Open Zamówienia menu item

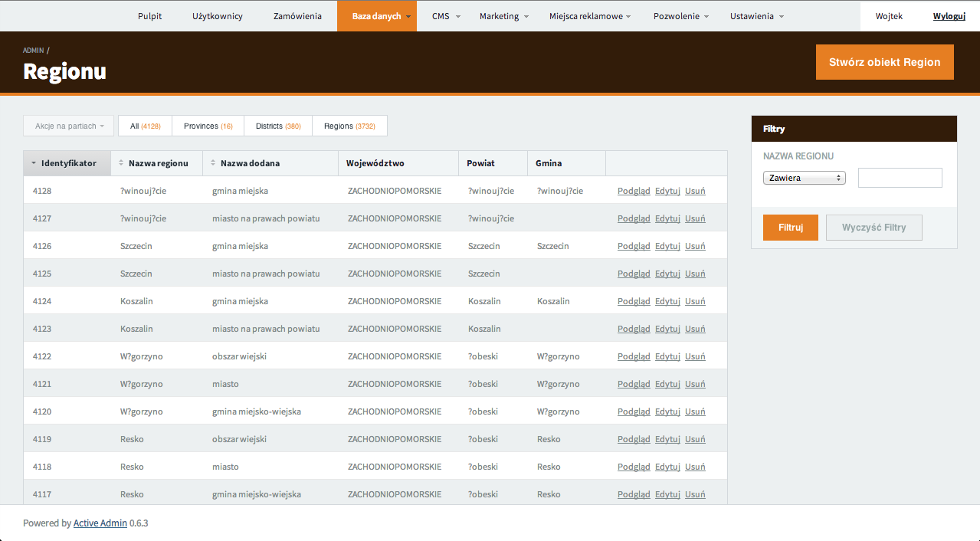(x=297, y=16)
